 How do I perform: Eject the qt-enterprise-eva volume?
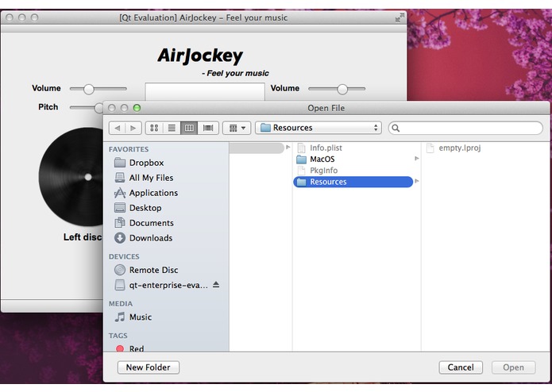[x=216, y=285]
